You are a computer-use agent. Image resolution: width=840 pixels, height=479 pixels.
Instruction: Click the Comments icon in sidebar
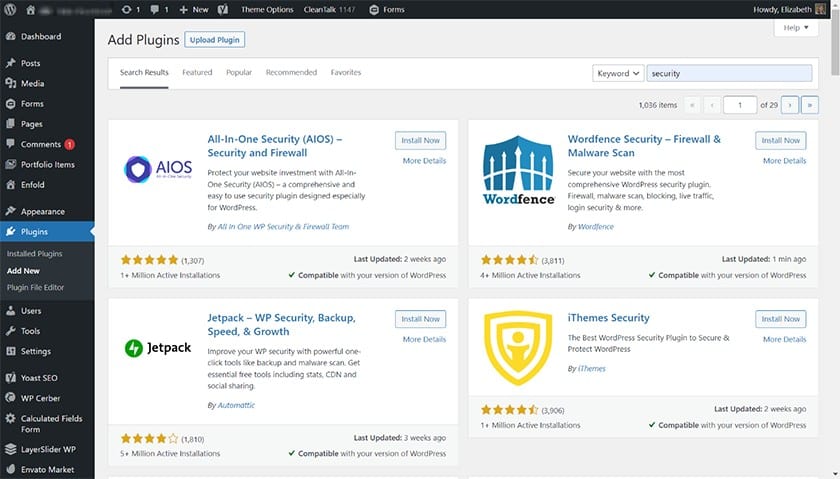pos(10,144)
